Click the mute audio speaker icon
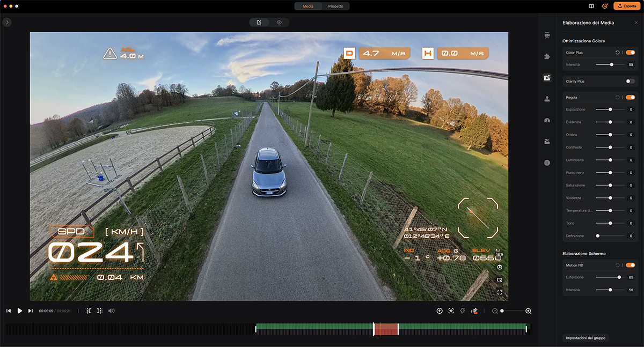 pyautogui.click(x=111, y=311)
